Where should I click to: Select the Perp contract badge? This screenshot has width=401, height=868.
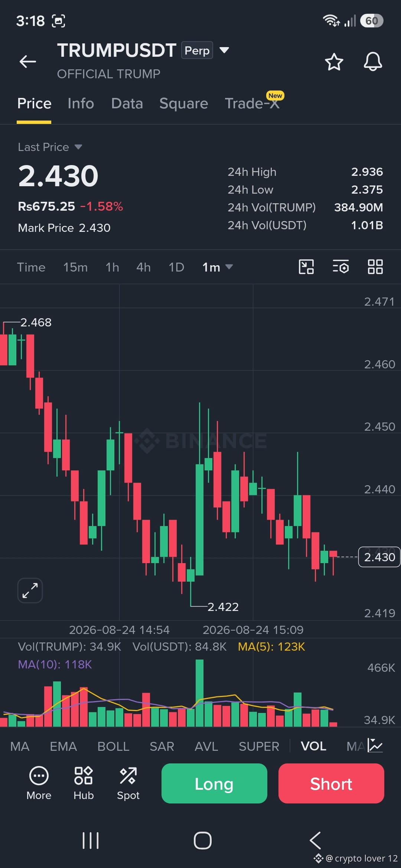click(197, 50)
